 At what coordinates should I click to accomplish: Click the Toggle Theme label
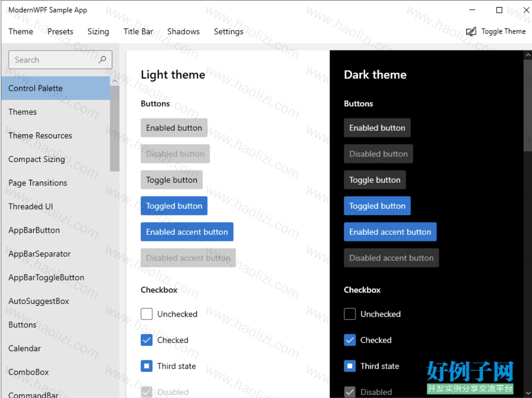503,31
